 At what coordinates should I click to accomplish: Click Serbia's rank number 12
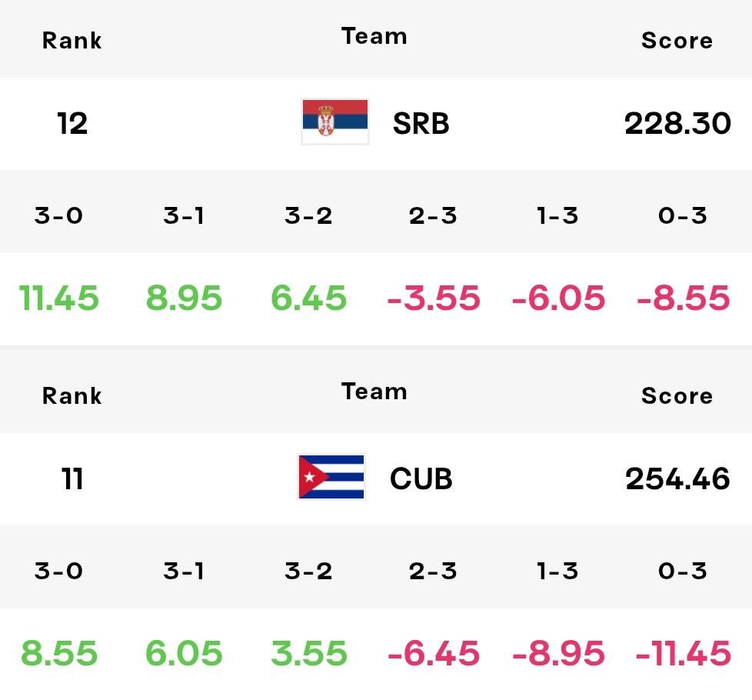(x=72, y=124)
